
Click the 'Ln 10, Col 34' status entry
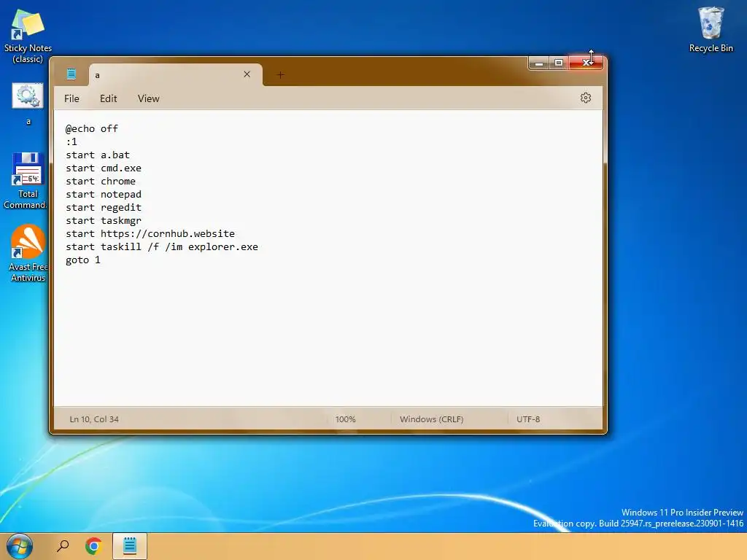coord(94,419)
